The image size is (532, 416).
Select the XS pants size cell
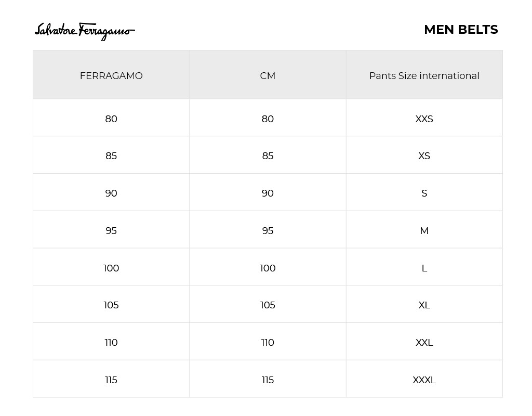[424, 156]
